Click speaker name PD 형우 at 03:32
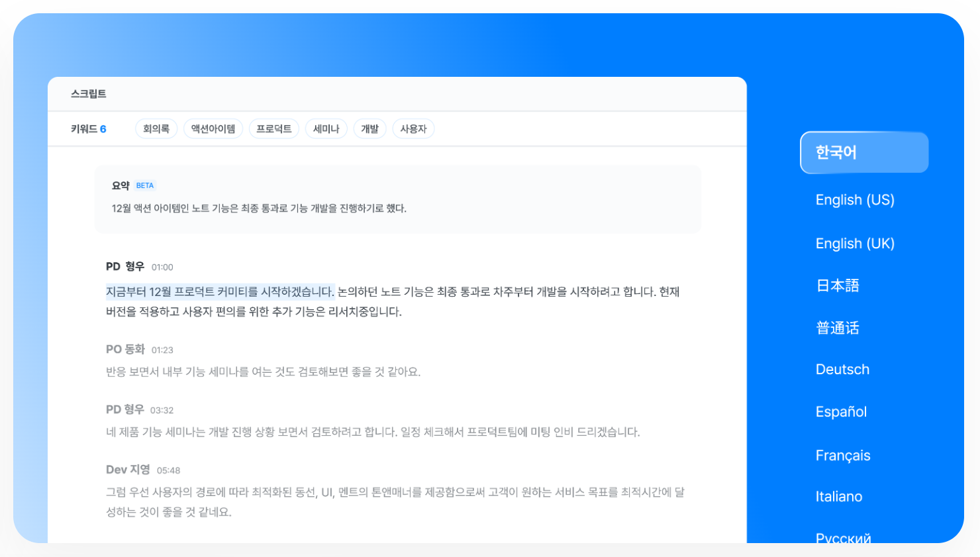The height and width of the screenshot is (557, 980). [124, 409]
